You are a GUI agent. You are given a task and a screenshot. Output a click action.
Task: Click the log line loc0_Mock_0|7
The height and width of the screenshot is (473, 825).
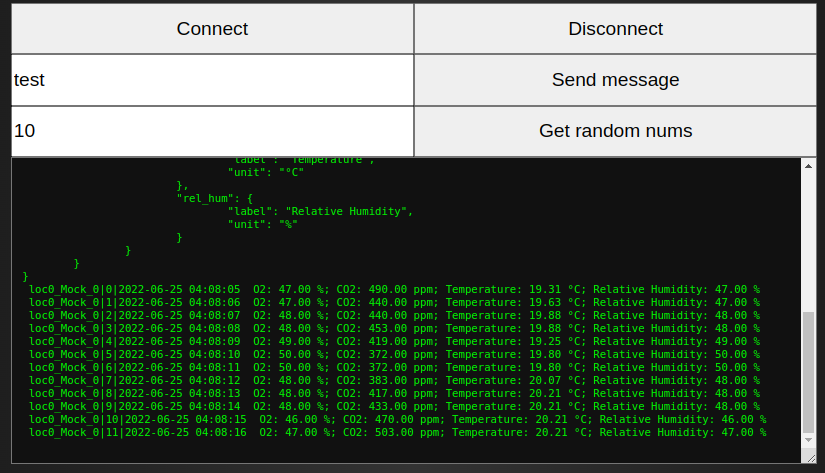(x=395, y=380)
